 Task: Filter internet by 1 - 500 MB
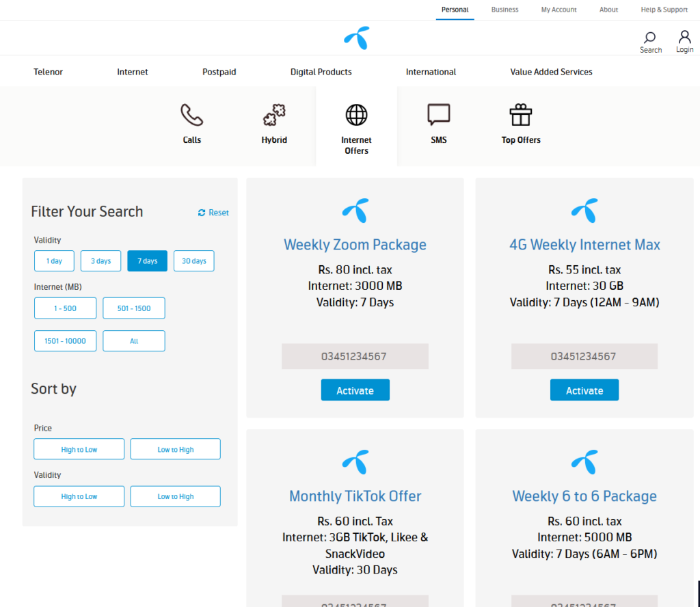pyautogui.click(x=65, y=308)
